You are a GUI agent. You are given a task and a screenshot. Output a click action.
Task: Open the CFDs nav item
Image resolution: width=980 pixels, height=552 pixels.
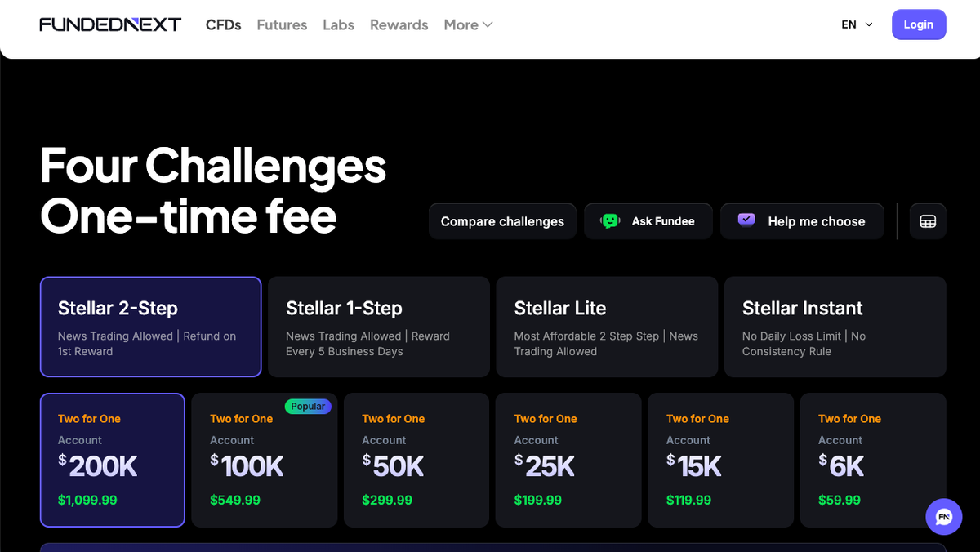click(224, 24)
